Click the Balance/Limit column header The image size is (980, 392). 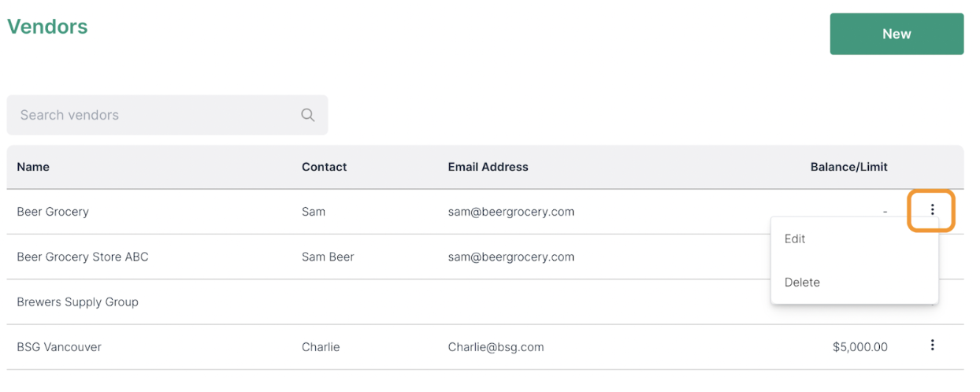[848, 167]
